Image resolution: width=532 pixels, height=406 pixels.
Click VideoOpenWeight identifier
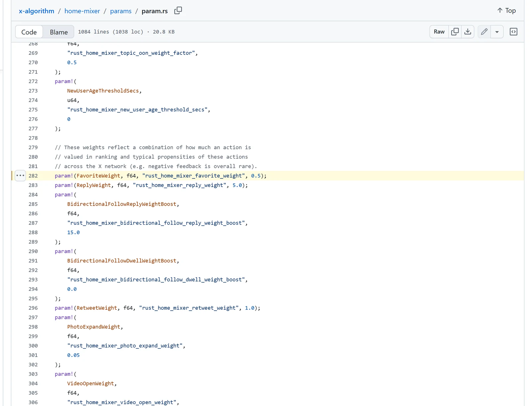(x=90, y=383)
